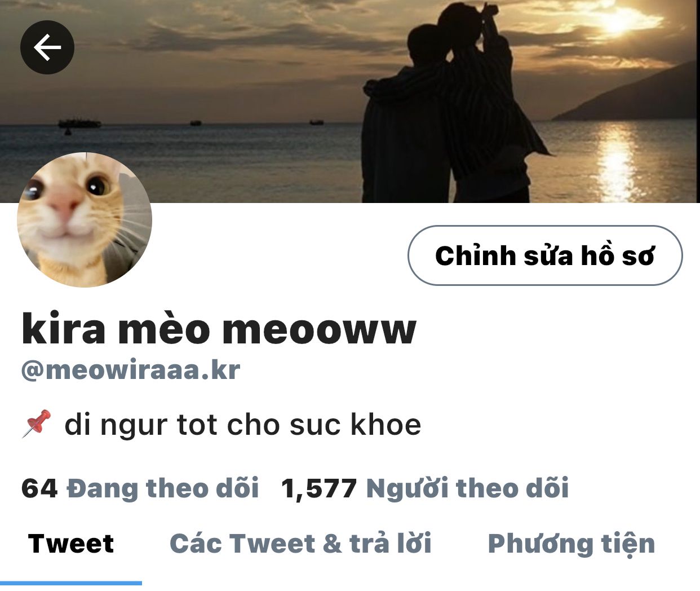The height and width of the screenshot is (591, 700).
Task: Click the red pushpin emoji in bio
Action: coord(37,424)
